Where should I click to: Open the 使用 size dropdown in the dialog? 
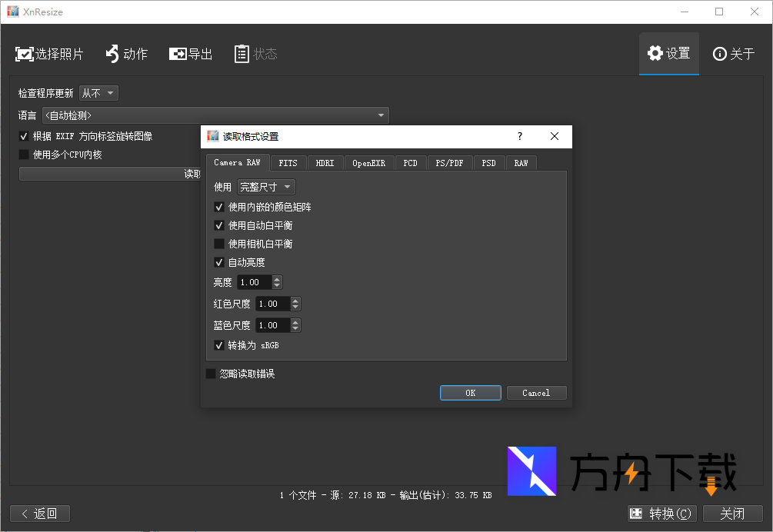[x=265, y=186]
